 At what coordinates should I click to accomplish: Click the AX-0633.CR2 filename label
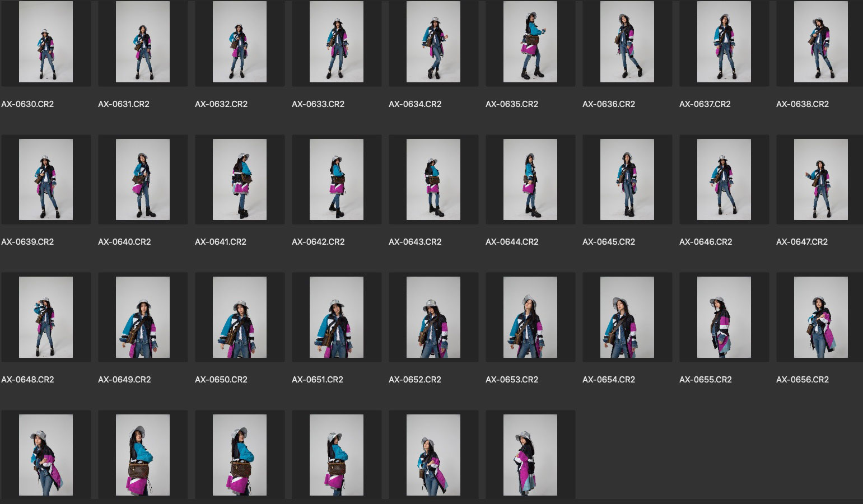point(318,104)
